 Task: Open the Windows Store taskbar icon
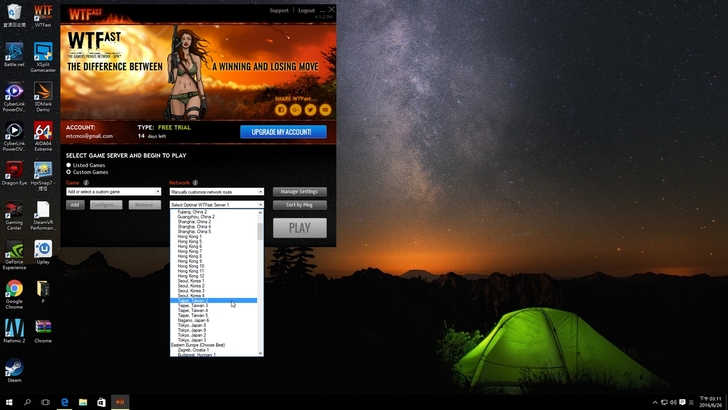[x=101, y=402]
